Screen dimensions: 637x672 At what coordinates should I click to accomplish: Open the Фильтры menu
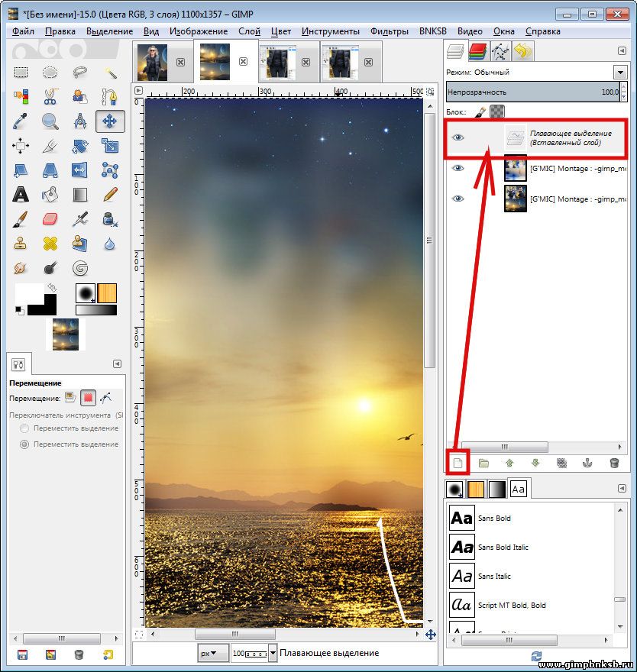(389, 31)
